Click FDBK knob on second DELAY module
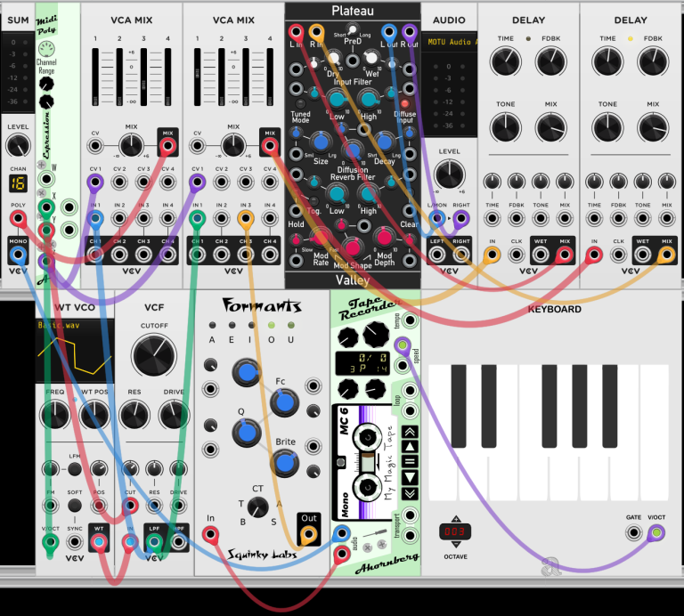The image size is (684, 616). [653, 61]
